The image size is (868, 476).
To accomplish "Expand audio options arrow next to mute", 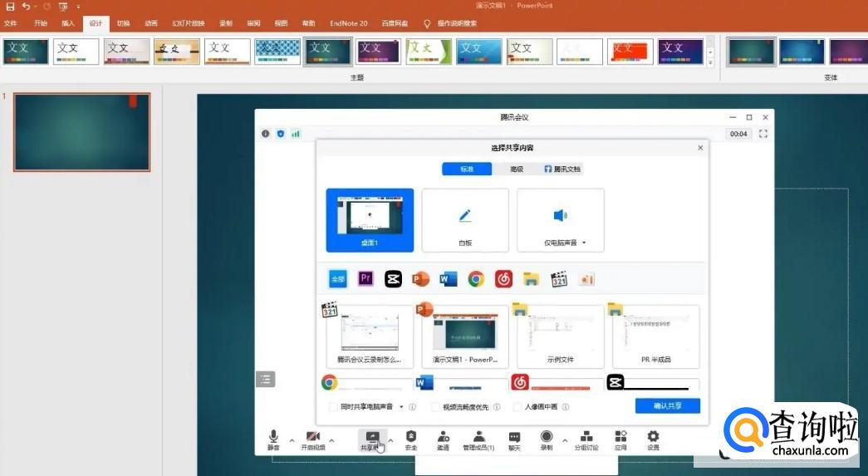I will 292,440.
